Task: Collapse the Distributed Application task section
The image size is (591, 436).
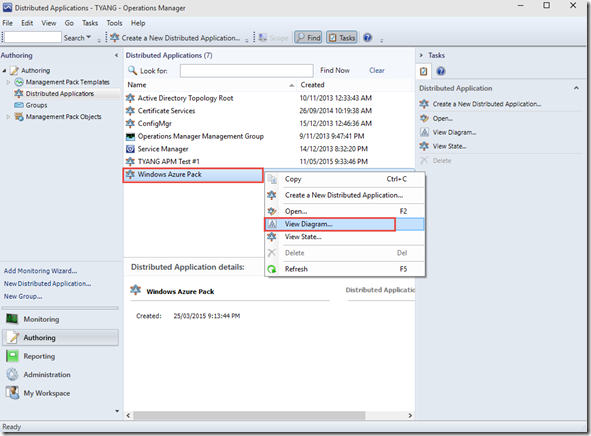Action: point(576,88)
